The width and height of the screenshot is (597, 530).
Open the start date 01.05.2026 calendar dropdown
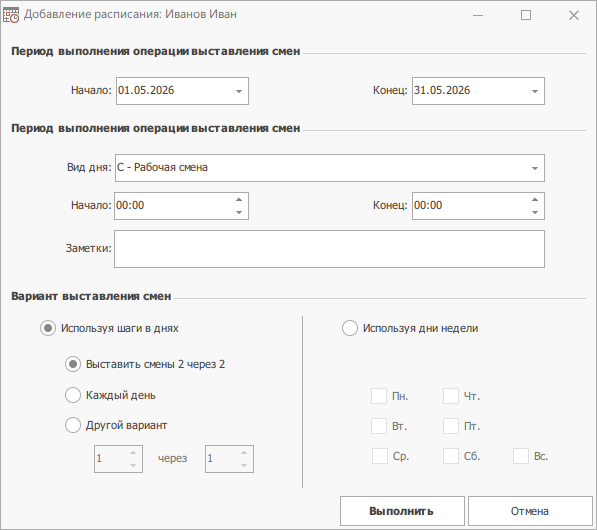(x=239, y=91)
